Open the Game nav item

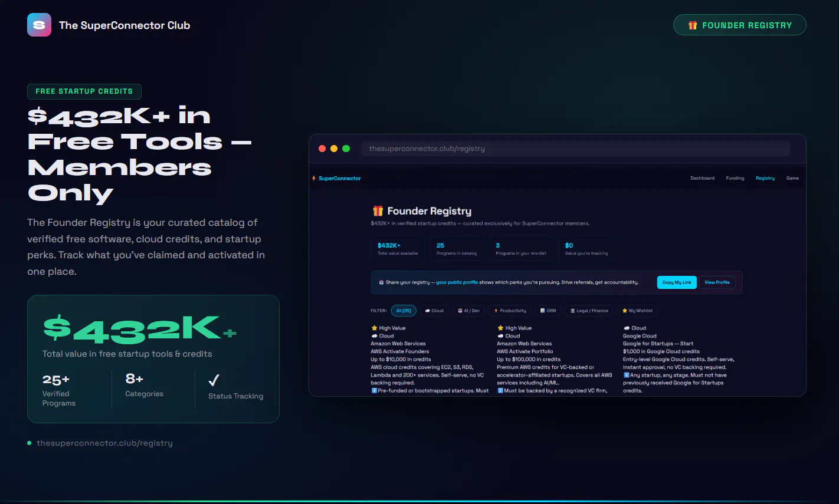tap(792, 178)
